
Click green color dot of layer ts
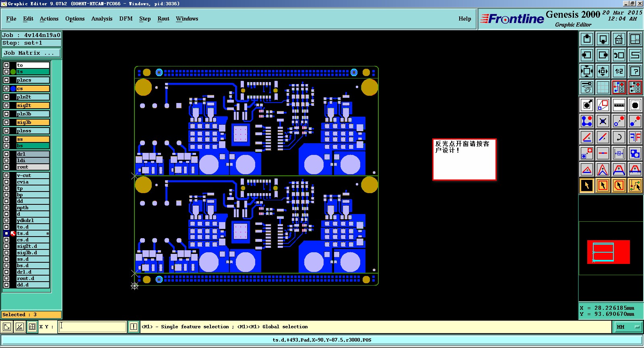click(13, 72)
